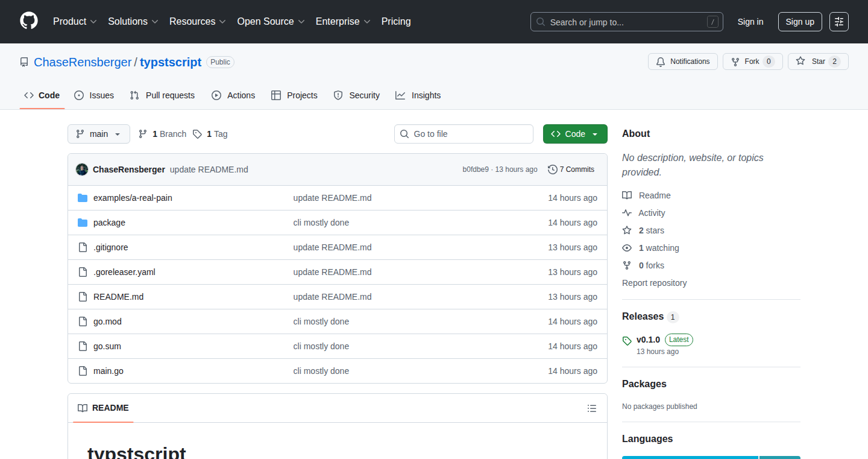Click the Star icon
Image resolution: width=868 pixels, height=459 pixels.
coord(800,61)
